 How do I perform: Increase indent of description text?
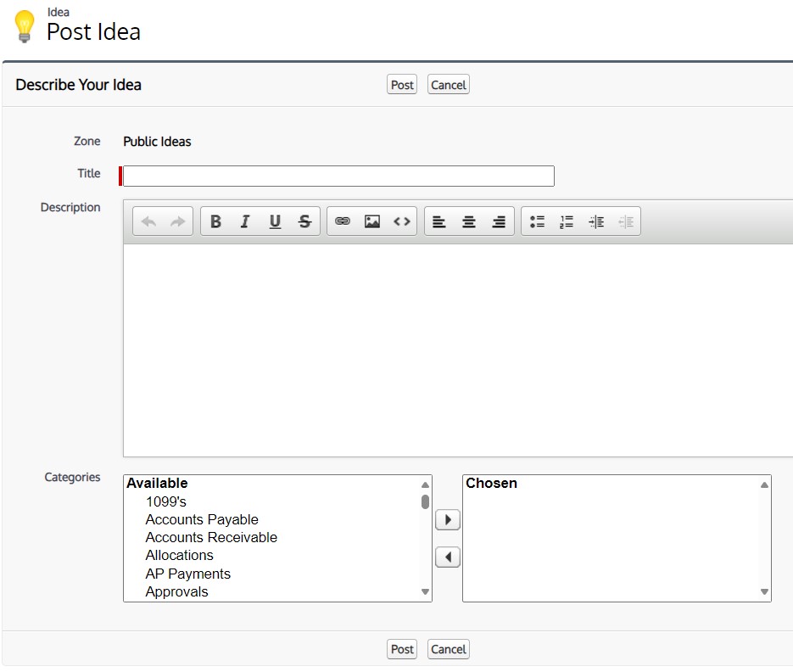(x=596, y=221)
